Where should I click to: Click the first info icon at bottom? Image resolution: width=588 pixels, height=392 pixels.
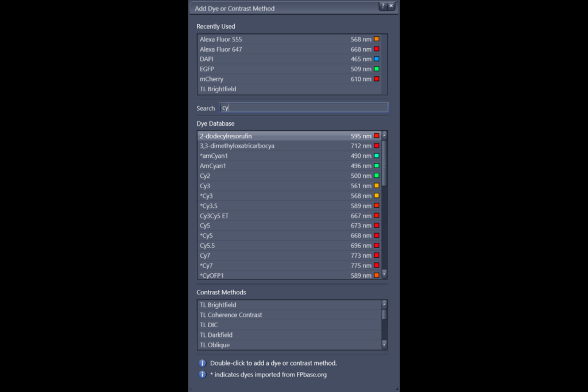(202, 363)
